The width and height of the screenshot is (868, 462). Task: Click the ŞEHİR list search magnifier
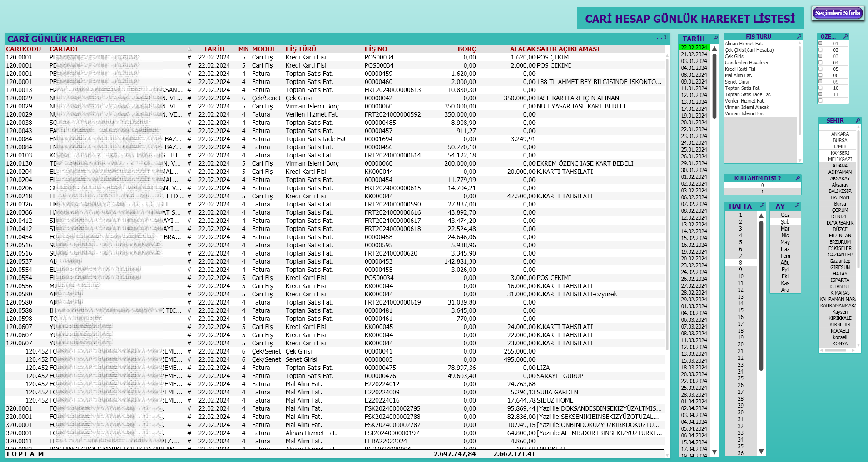pyautogui.click(x=858, y=120)
